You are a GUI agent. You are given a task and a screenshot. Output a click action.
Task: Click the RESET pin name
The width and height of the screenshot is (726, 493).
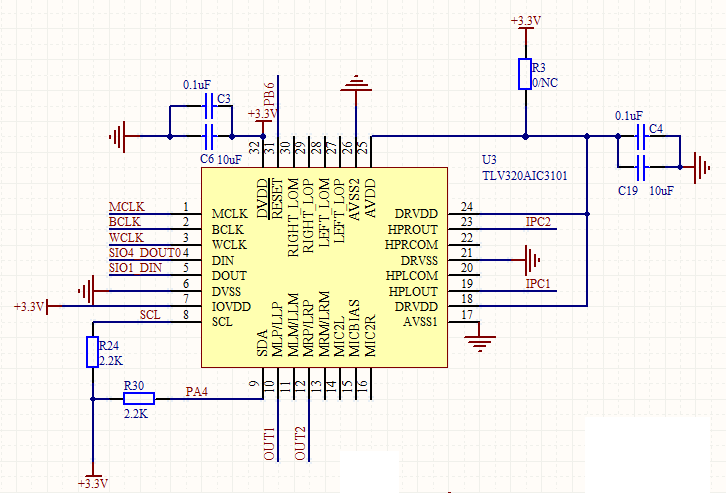[277, 198]
